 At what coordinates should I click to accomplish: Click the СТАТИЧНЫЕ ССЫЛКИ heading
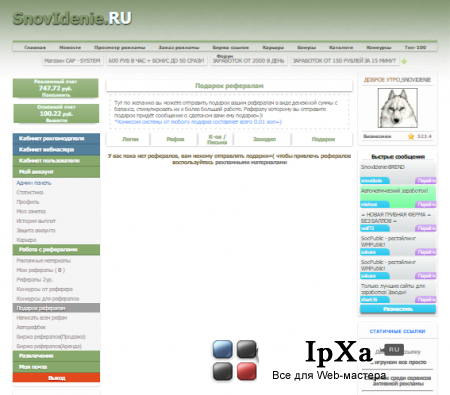click(397, 331)
